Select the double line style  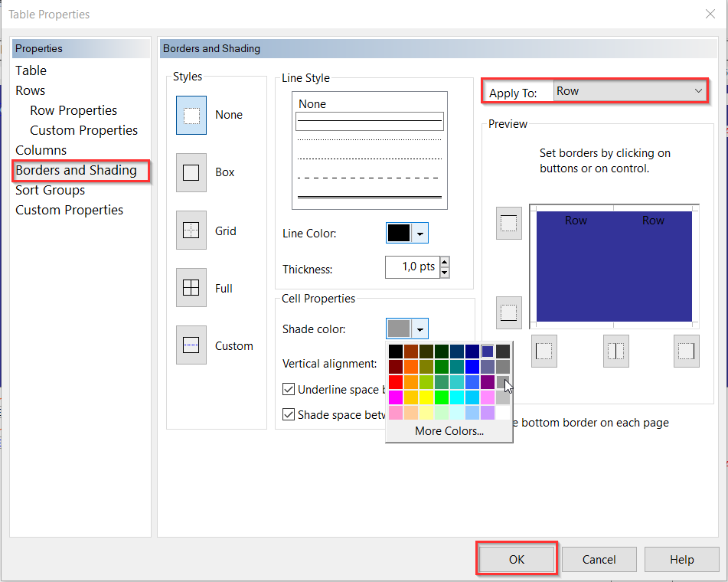(369, 198)
